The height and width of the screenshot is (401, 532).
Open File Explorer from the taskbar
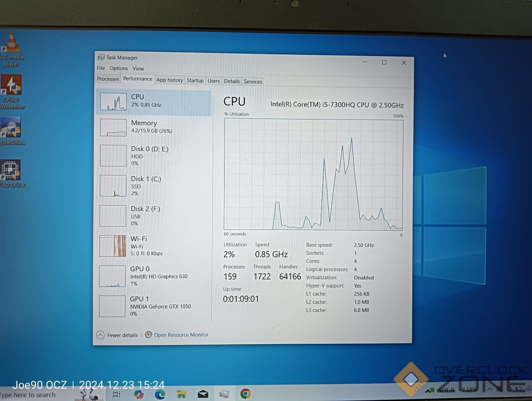(181, 394)
